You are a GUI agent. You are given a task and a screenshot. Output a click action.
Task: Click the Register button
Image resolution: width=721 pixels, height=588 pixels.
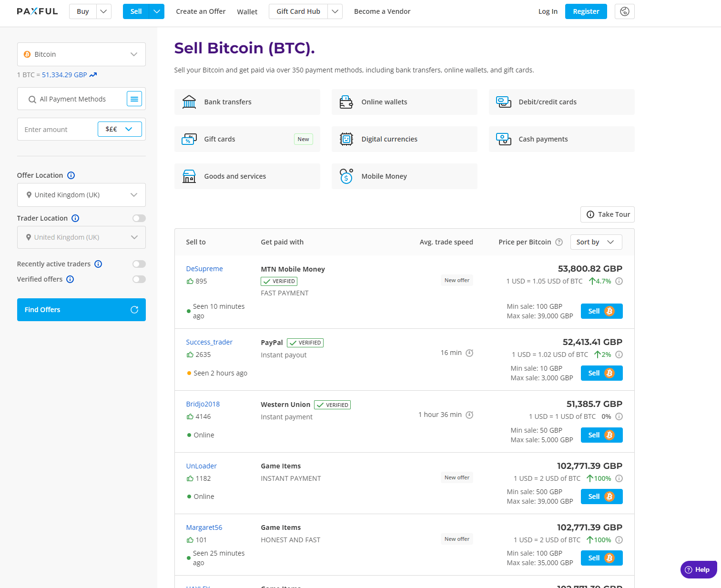click(x=586, y=11)
